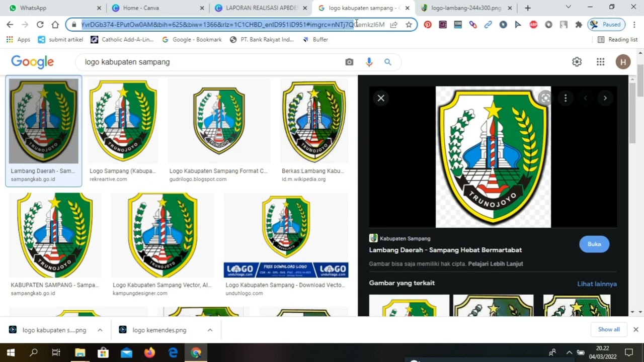Open File Explorer from the taskbar
Image resolution: width=644 pixels, height=362 pixels.
[x=79, y=352]
